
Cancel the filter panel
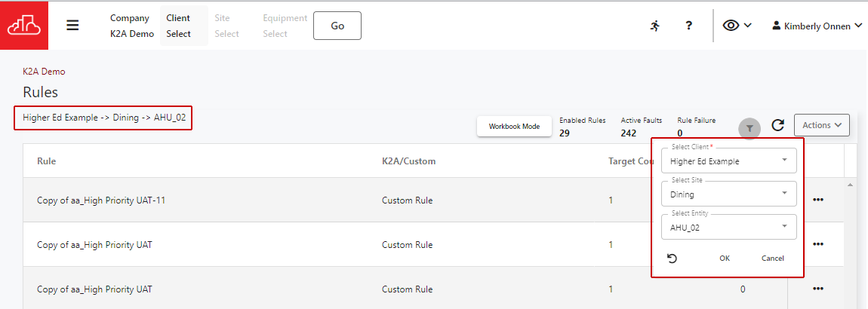[x=772, y=259]
